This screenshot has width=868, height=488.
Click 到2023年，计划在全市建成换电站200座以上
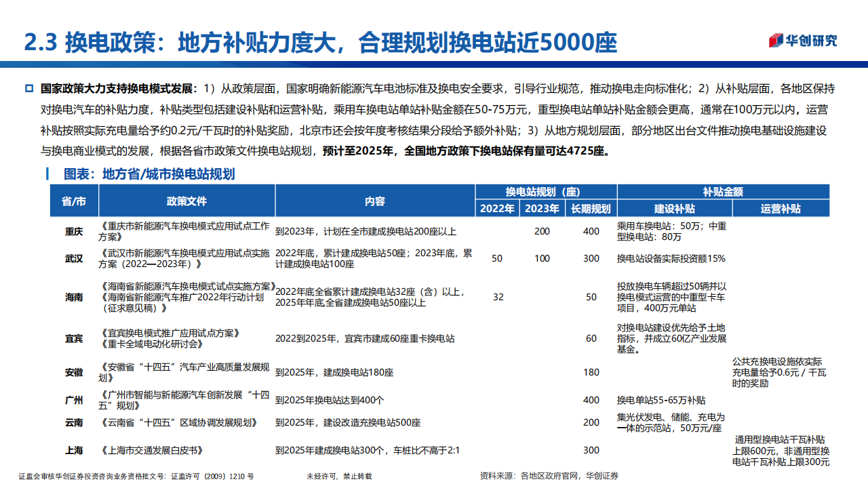point(366,231)
